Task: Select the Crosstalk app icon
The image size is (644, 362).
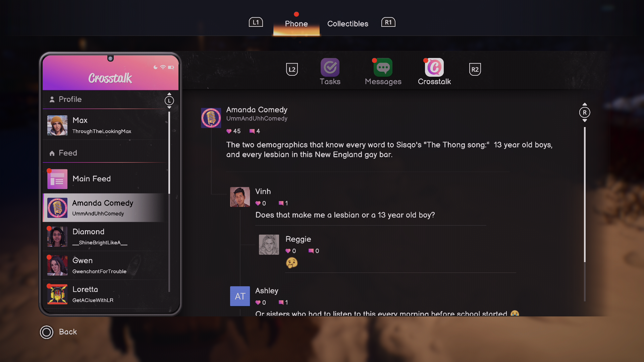Action: point(434,68)
